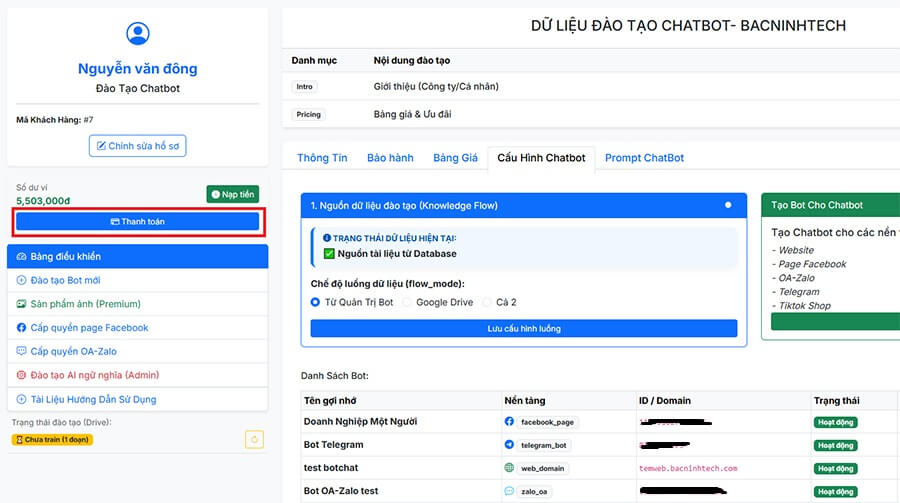
Task: Click Bảng giá & Ưu đãi row text
Action: (412, 114)
